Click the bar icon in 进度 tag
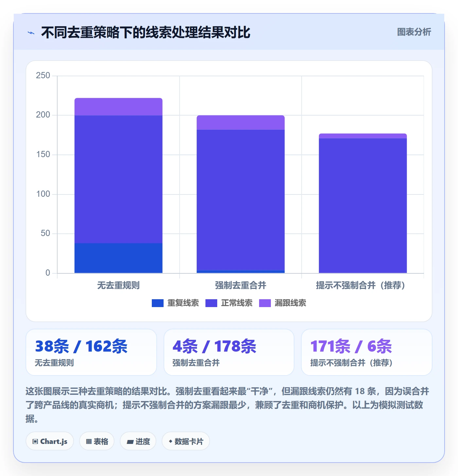The image size is (458, 476). click(x=130, y=442)
